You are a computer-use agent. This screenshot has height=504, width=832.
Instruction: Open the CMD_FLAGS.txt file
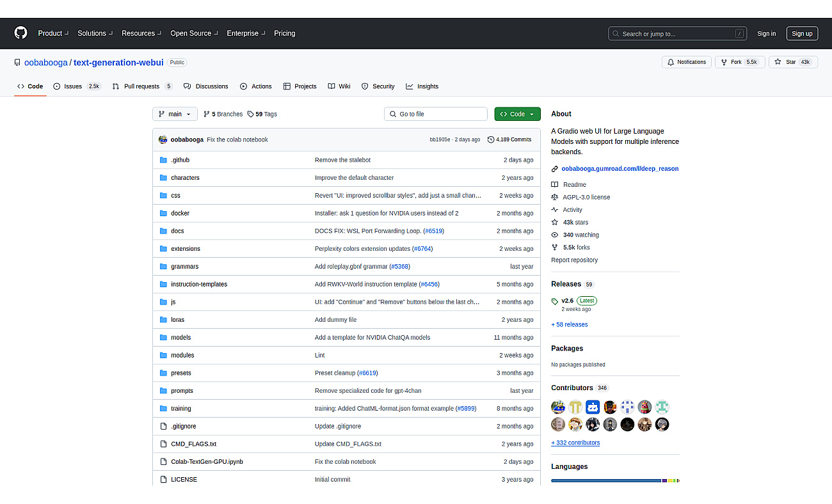click(x=193, y=444)
